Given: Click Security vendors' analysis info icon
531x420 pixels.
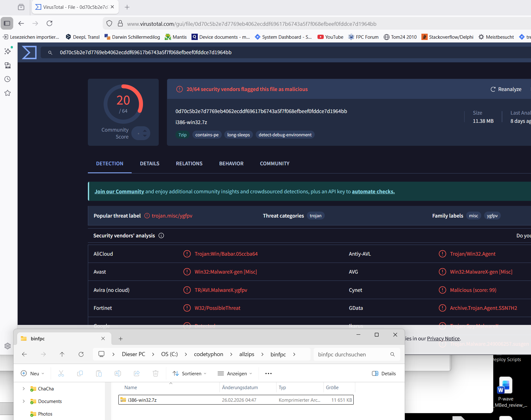Looking at the screenshot, I should click(161, 236).
